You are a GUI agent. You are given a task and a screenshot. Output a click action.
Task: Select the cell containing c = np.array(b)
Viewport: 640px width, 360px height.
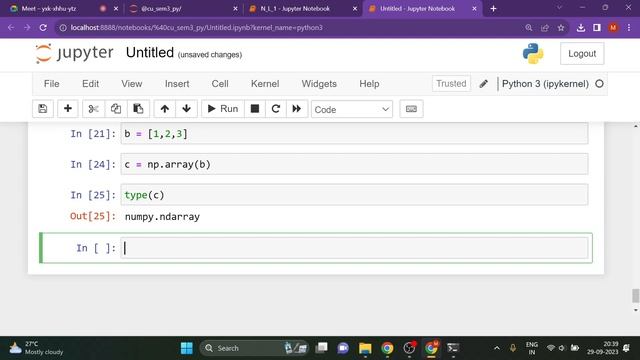tap(354, 164)
